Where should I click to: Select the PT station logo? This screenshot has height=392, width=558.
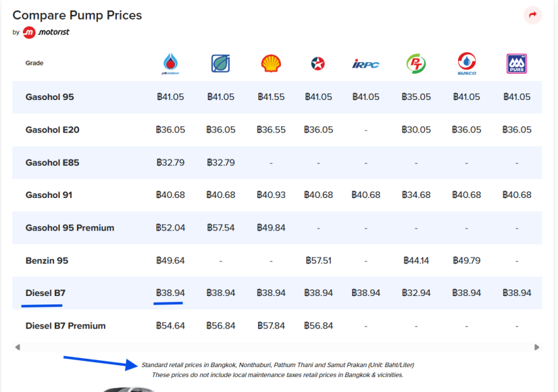pos(416,63)
